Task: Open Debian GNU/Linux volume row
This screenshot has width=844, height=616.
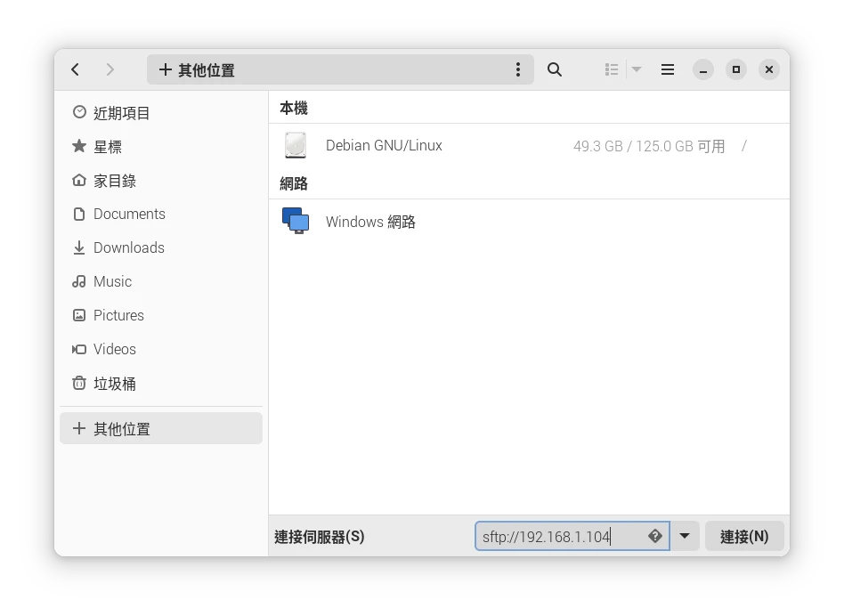Action: tap(529, 146)
